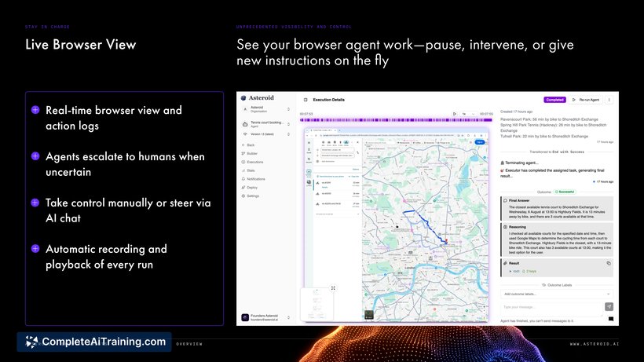
Task: Click the Sign in button in recorded browser
Action: (x=480, y=142)
